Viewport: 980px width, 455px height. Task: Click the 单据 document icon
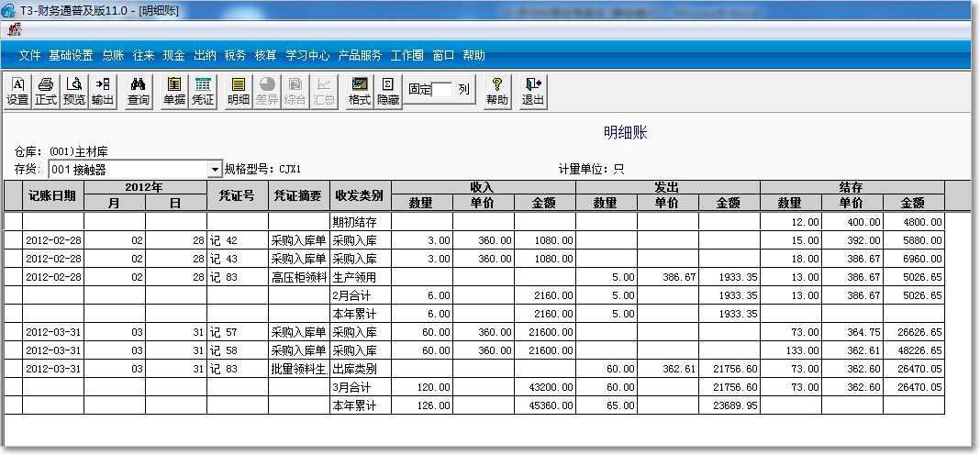coord(174,91)
